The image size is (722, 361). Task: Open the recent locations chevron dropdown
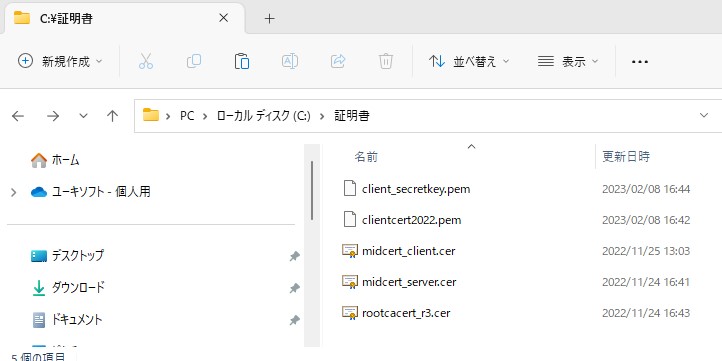83,116
